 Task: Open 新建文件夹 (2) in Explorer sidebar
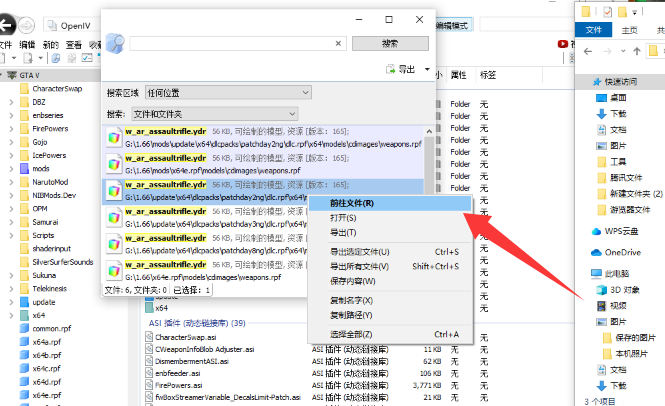click(636, 194)
